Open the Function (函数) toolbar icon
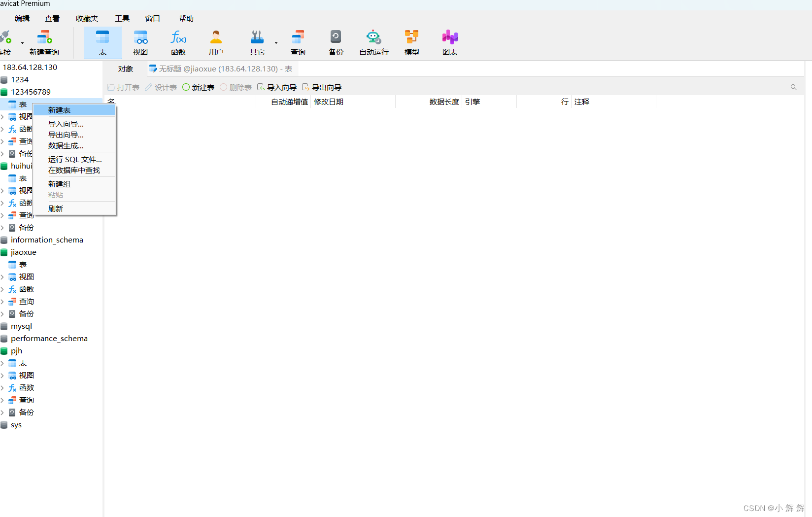 [x=178, y=42]
